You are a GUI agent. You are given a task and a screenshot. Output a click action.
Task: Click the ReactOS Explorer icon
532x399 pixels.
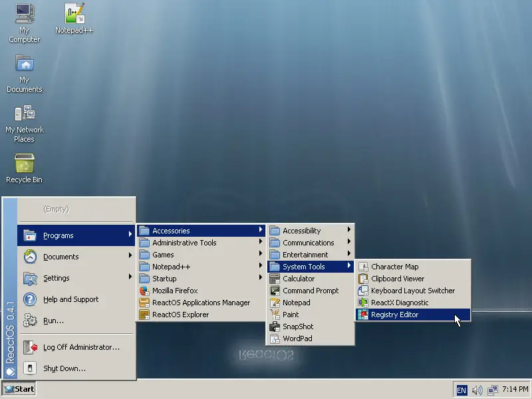pos(144,315)
